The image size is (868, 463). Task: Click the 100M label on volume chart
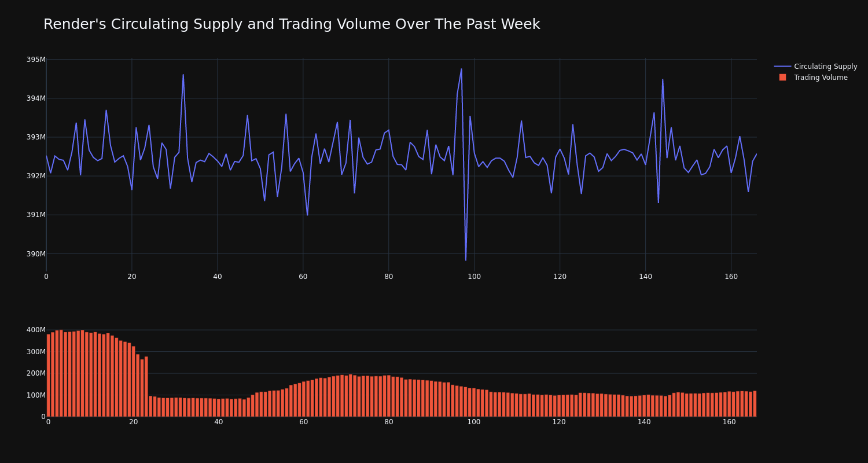36,395
